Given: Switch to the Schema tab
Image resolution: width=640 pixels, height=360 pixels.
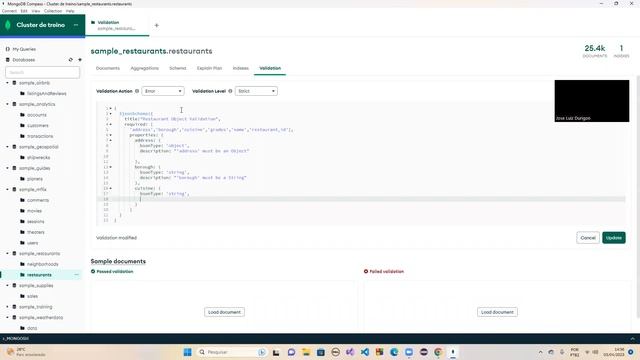Looking at the screenshot, I should [x=178, y=68].
